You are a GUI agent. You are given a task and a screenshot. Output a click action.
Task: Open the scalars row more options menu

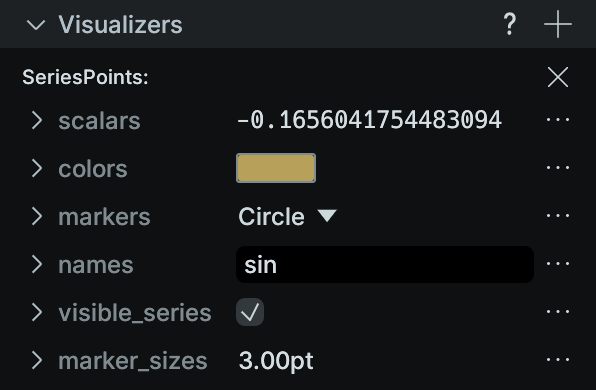pyautogui.click(x=558, y=120)
